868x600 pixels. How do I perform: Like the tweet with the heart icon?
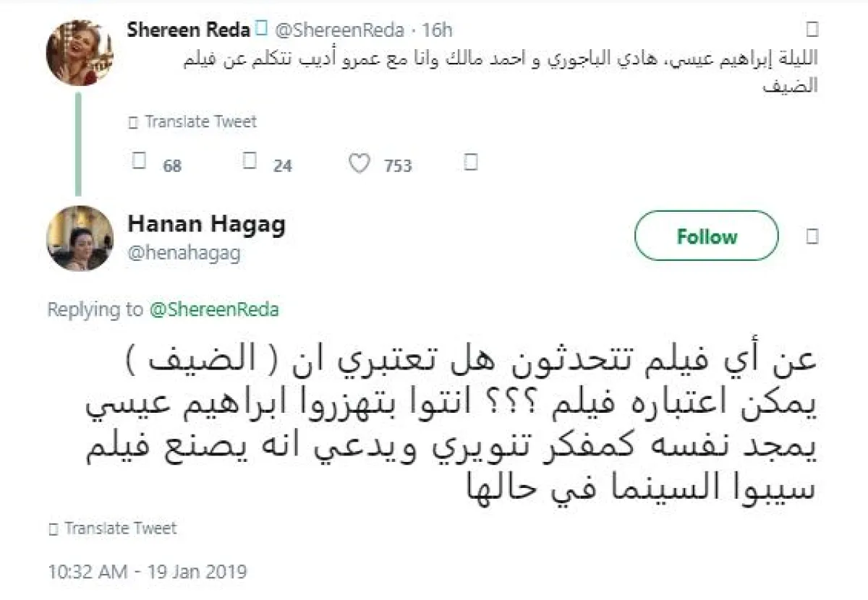click(x=359, y=163)
